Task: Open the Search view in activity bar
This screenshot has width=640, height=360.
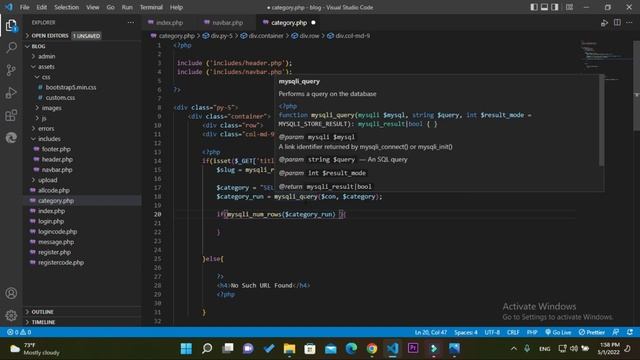Action: [x=11, y=47]
